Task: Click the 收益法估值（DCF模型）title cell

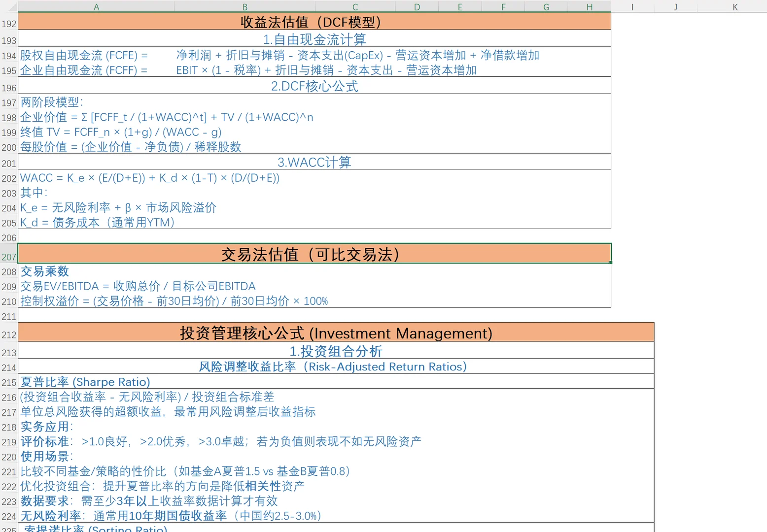Action: point(314,22)
